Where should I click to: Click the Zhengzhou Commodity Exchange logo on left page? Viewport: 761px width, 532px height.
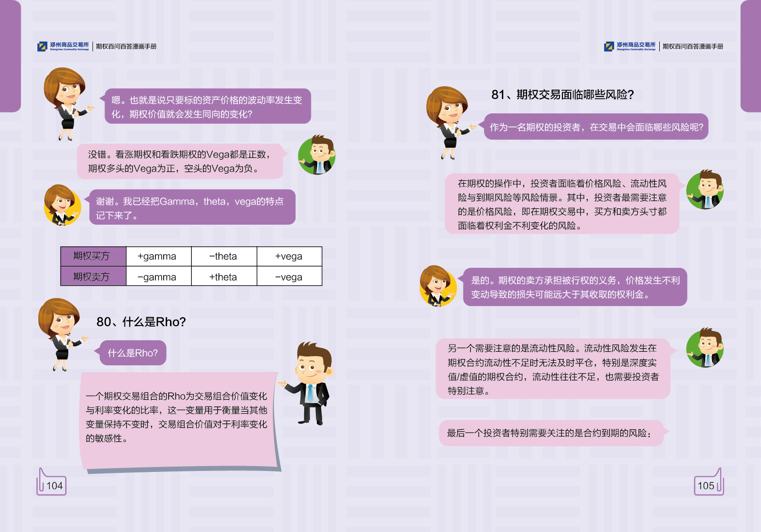(x=63, y=47)
